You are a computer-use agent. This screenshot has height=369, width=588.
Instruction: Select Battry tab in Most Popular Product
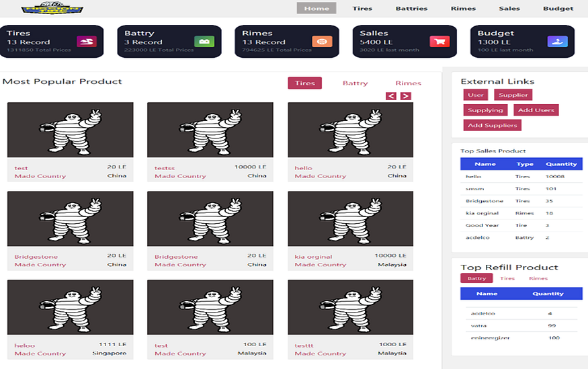(x=355, y=83)
